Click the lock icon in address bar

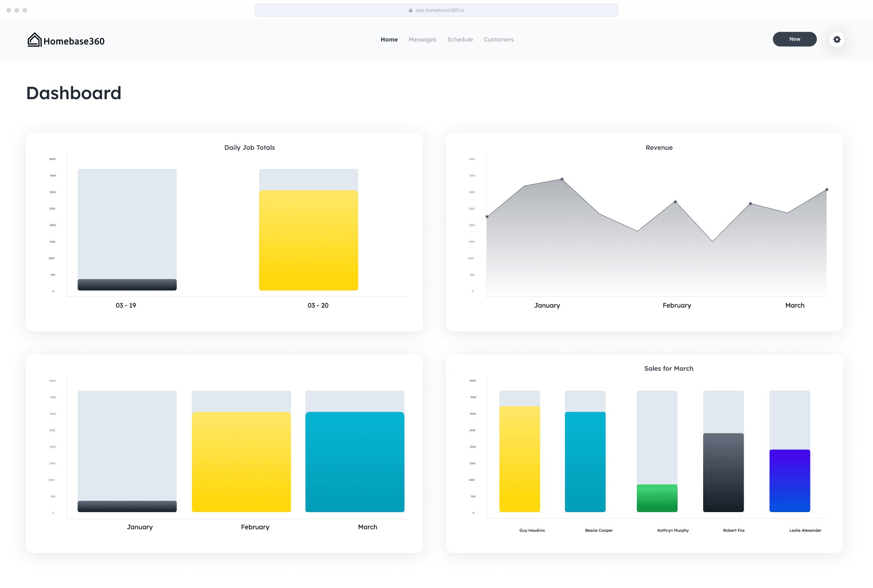tap(410, 10)
